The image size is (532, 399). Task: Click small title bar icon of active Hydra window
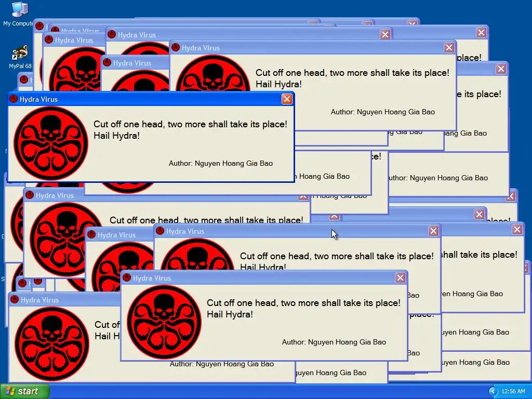pos(14,99)
